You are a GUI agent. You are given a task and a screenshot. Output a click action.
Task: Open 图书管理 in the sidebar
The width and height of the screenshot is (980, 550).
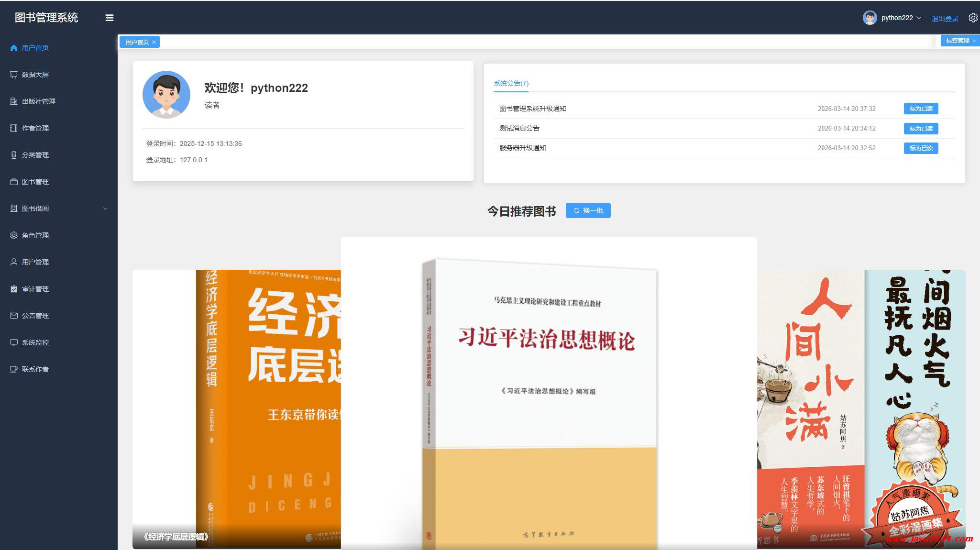[x=35, y=182]
